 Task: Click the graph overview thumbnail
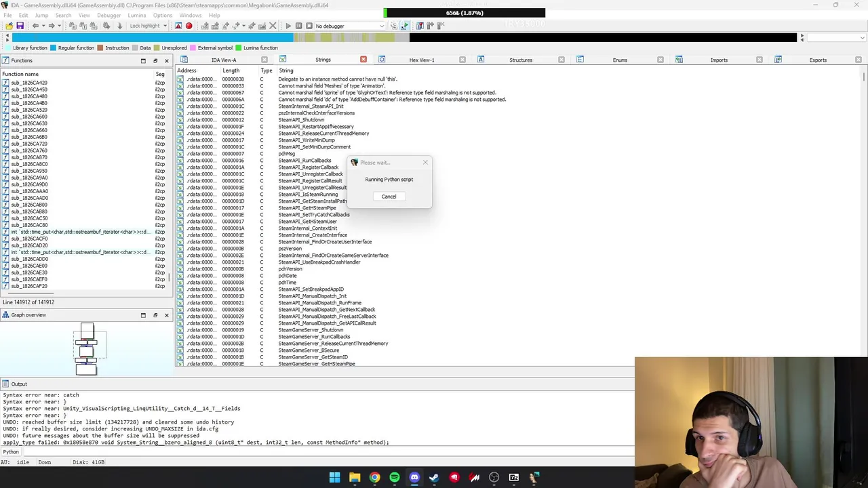(x=86, y=349)
